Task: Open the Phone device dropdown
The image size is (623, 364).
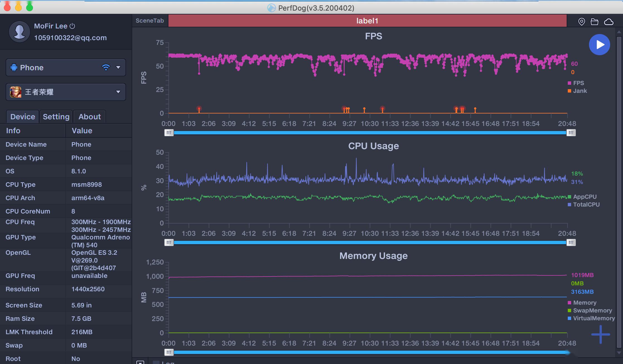Action: [x=118, y=67]
